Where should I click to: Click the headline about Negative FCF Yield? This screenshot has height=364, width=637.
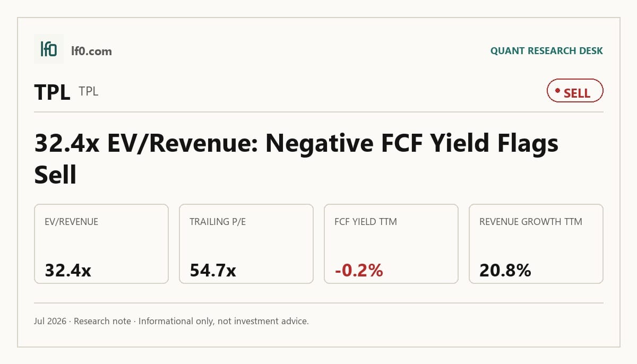click(296, 158)
